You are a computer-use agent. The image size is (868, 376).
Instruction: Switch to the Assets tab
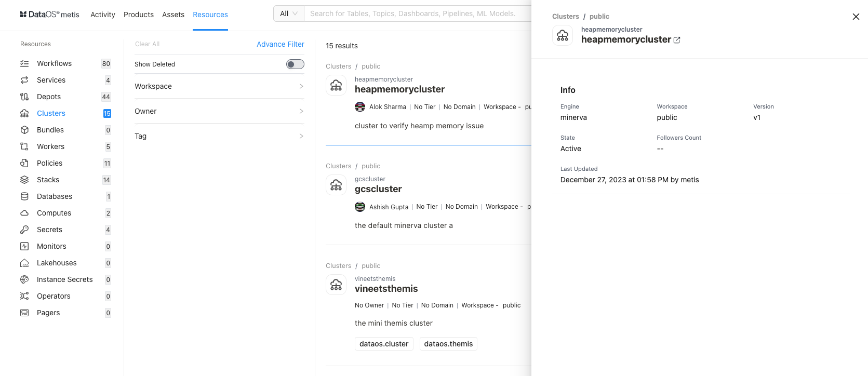(x=173, y=15)
